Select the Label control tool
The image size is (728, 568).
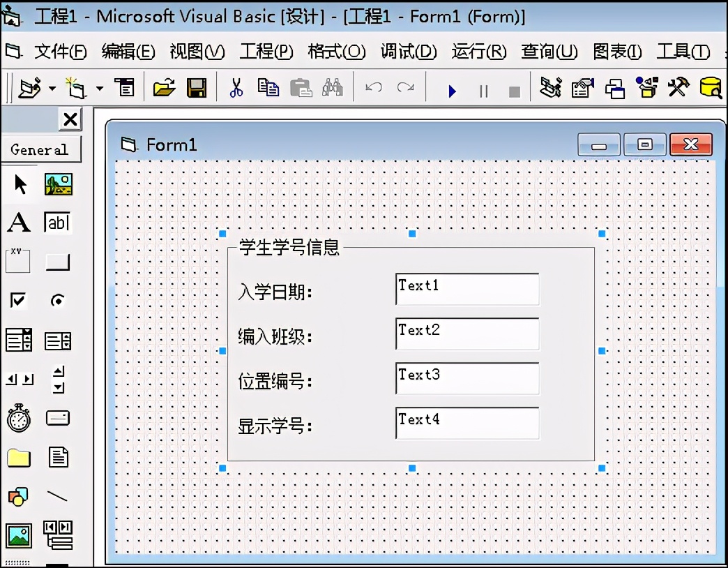pyautogui.click(x=19, y=222)
